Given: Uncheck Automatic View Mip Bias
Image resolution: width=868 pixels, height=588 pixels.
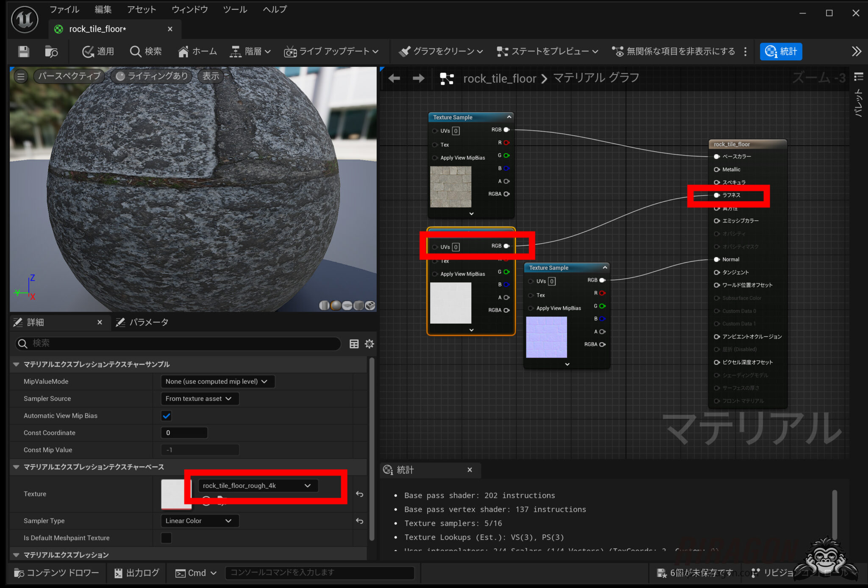Looking at the screenshot, I should [x=166, y=416].
